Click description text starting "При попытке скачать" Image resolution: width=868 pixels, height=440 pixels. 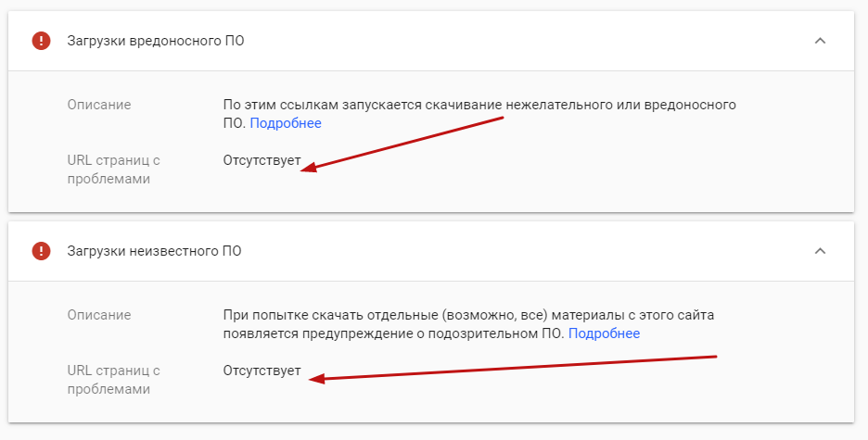pos(468,315)
